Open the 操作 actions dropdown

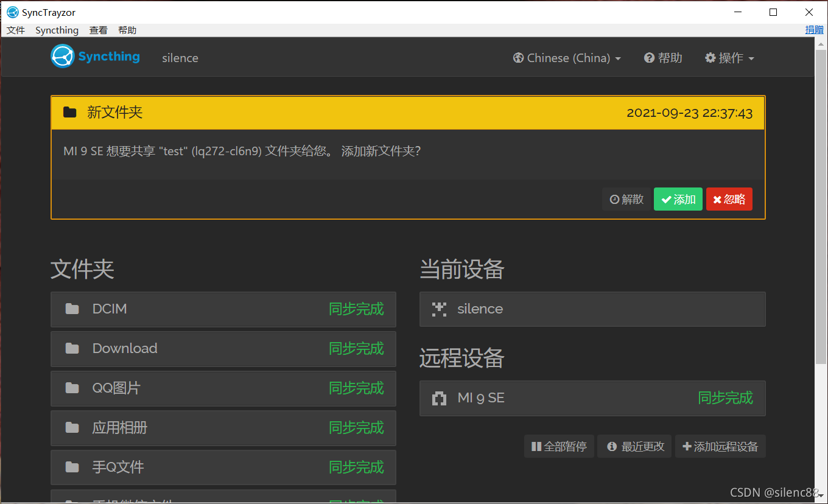[x=729, y=58]
